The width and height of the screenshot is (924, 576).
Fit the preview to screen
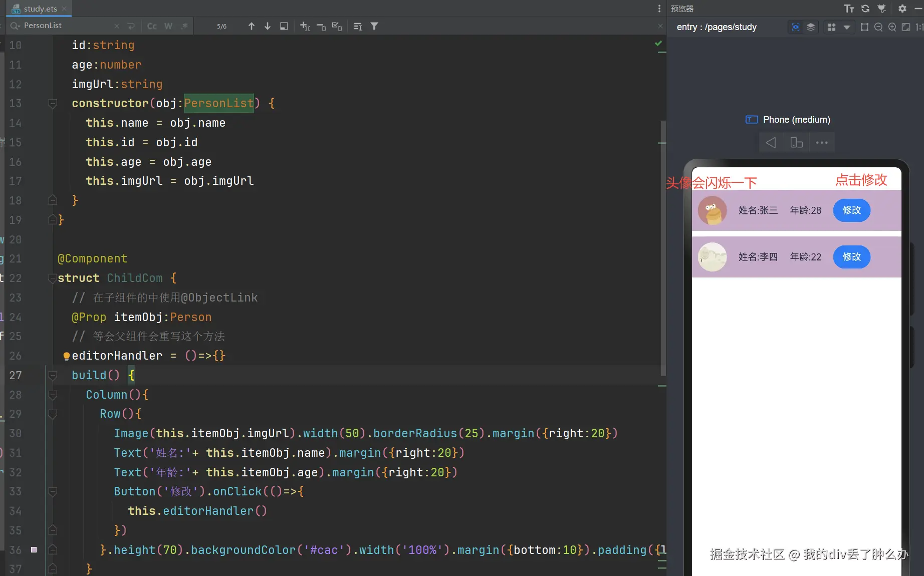point(906,27)
